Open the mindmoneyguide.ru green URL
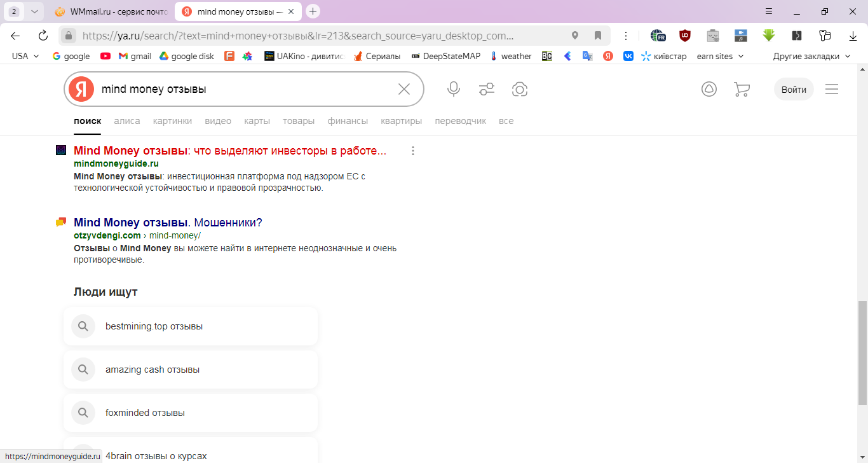Viewport: 868px width, 463px height. [x=116, y=163]
